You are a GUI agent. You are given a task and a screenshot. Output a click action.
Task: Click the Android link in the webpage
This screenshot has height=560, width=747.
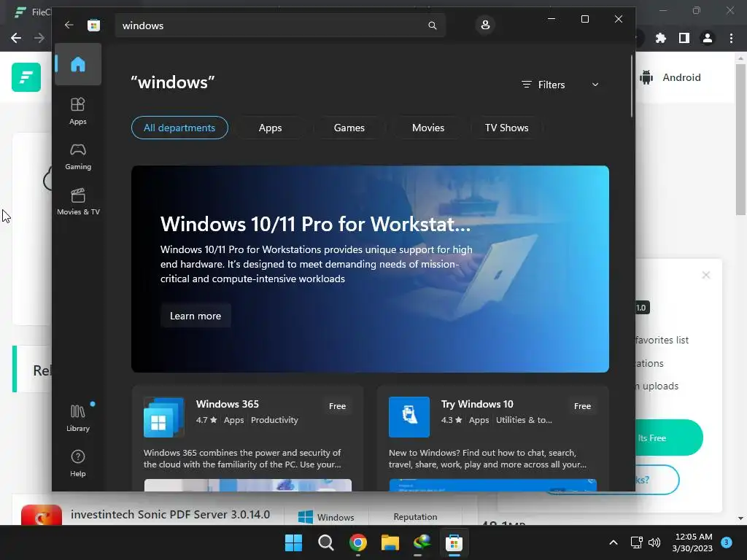(671, 77)
